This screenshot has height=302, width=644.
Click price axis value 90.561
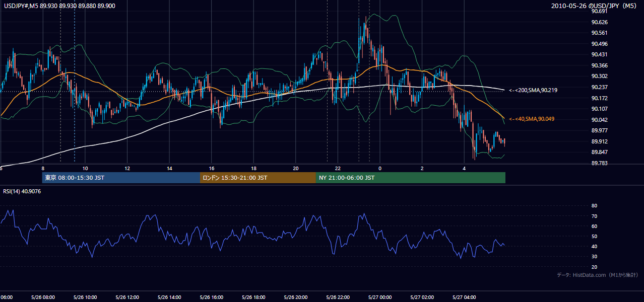pyautogui.click(x=599, y=33)
